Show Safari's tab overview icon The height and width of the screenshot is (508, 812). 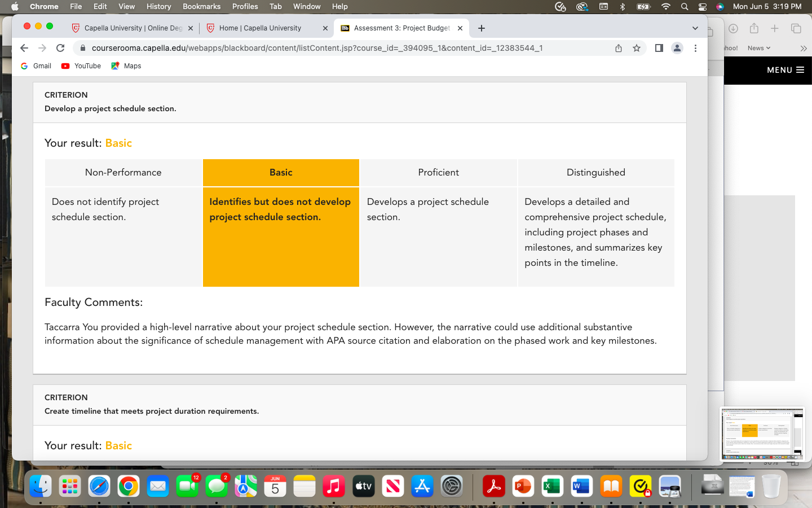tap(796, 28)
